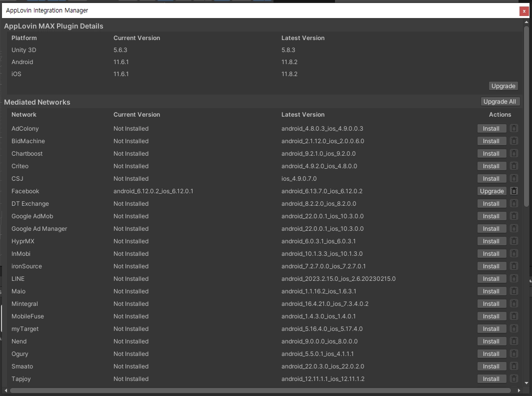The width and height of the screenshot is (532, 396).
Task: Install the Mintegral adapter
Action: [x=491, y=303]
